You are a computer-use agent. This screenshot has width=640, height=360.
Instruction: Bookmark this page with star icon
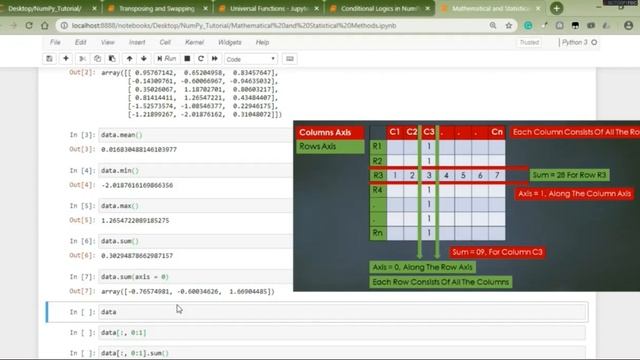[509, 25]
